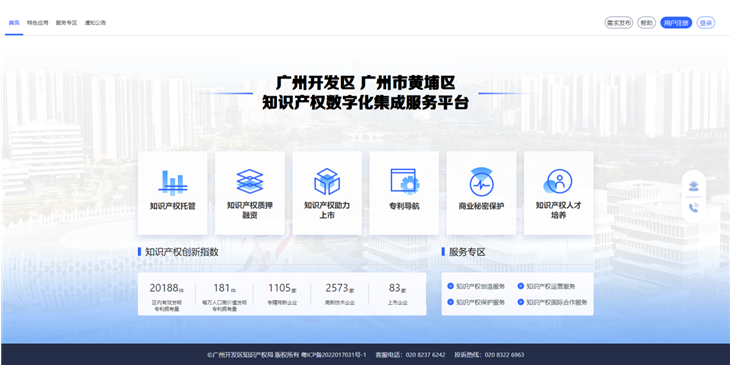Click the 2573家 高新技术企业 figure
Image resolution: width=732 pixels, height=366 pixels.
[x=340, y=288]
